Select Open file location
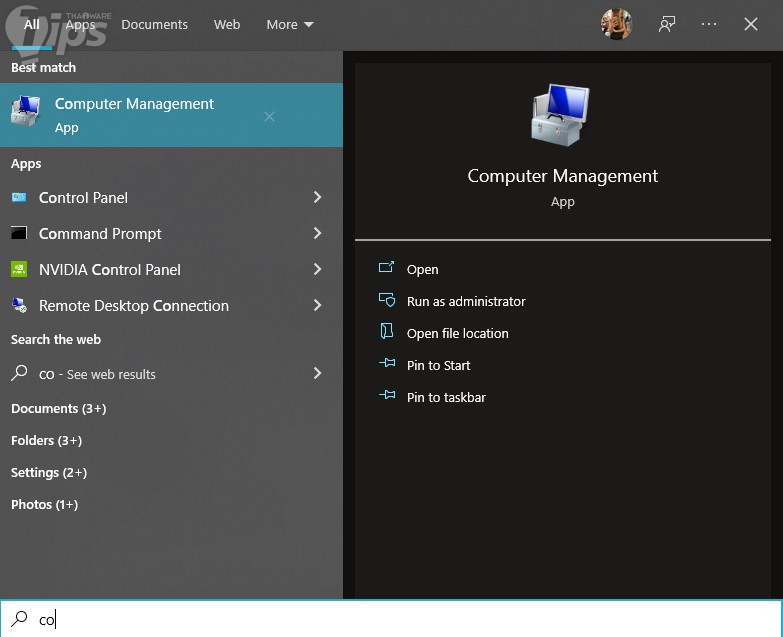Image resolution: width=783 pixels, height=637 pixels. click(x=457, y=333)
